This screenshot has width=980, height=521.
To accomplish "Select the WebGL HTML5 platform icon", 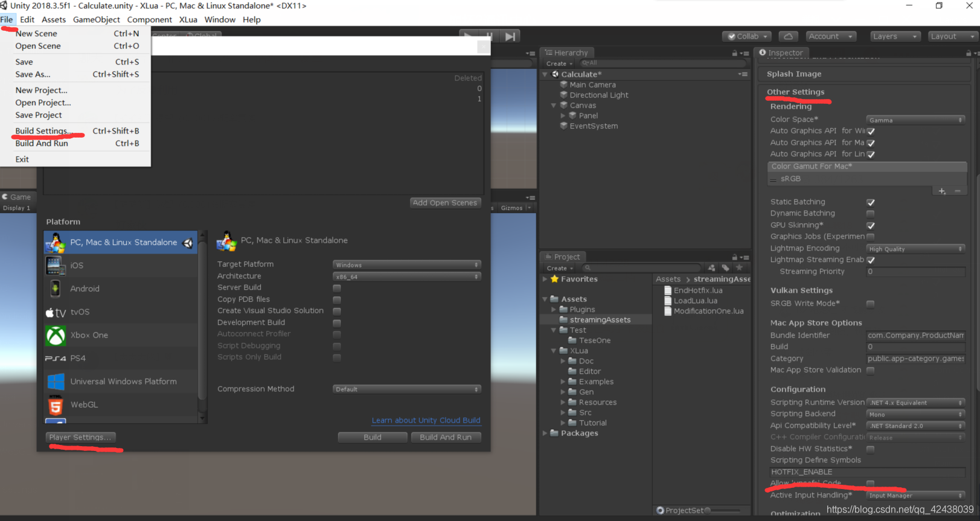I will point(56,404).
